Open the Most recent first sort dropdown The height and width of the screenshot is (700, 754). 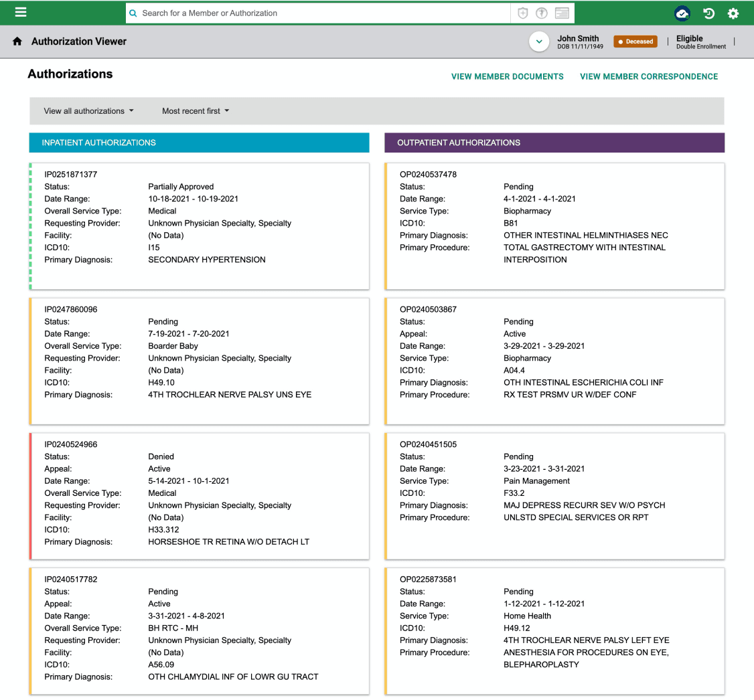coord(196,111)
